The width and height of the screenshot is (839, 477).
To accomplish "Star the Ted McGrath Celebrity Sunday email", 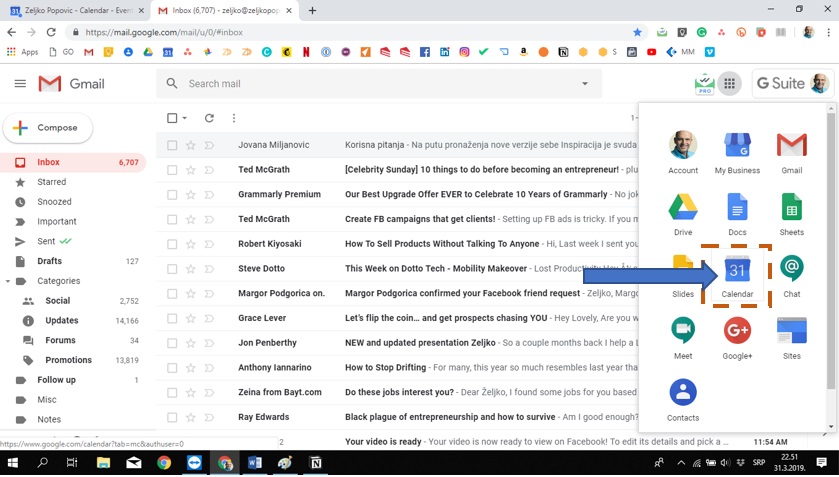I will [190, 170].
